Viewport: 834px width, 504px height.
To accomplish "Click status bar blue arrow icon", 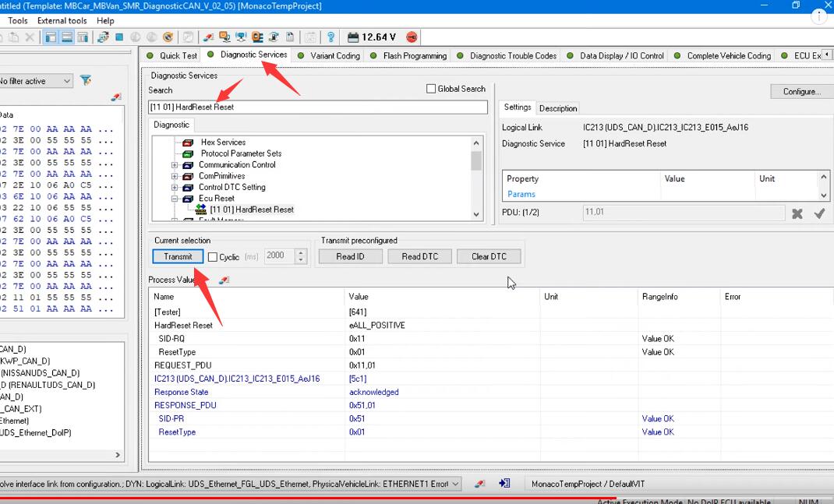I will click(x=504, y=484).
